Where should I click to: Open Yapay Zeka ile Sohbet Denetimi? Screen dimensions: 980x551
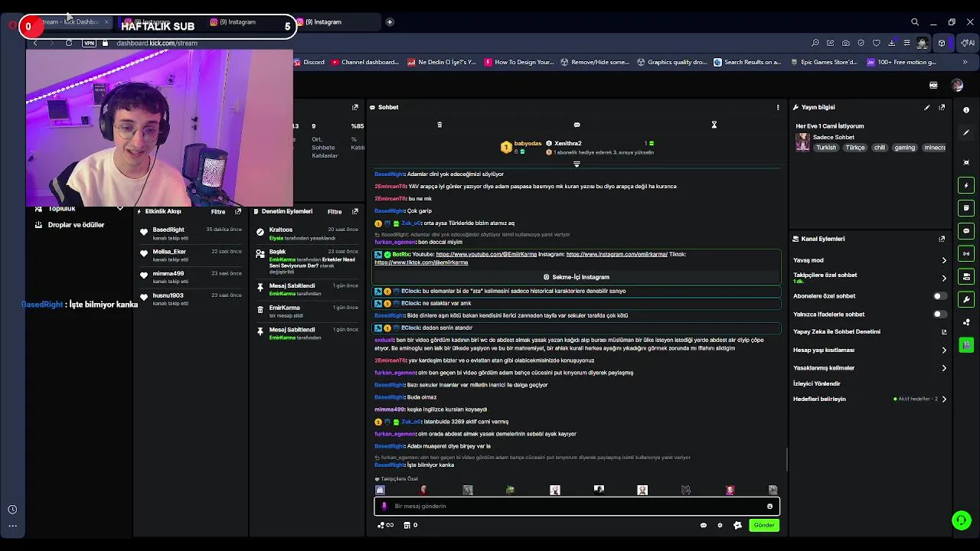[868, 332]
